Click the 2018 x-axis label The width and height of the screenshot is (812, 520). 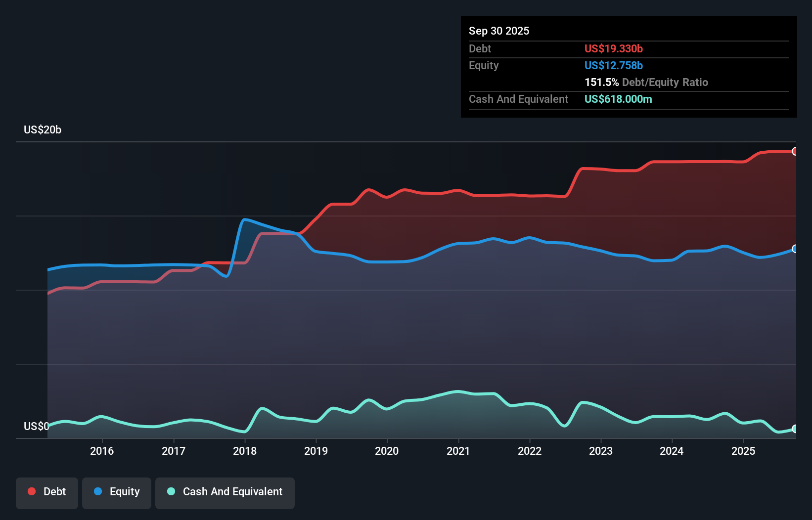pos(245,451)
